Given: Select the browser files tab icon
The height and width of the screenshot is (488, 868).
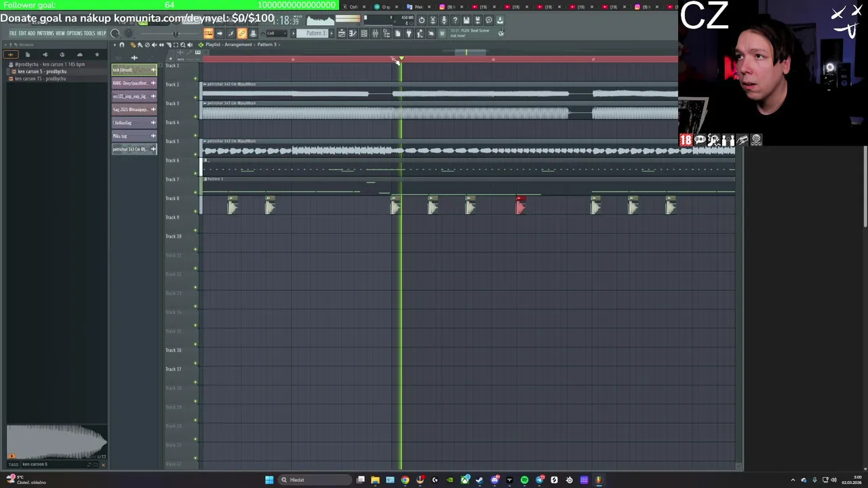Looking at the screenshot, I should point(28,54).
